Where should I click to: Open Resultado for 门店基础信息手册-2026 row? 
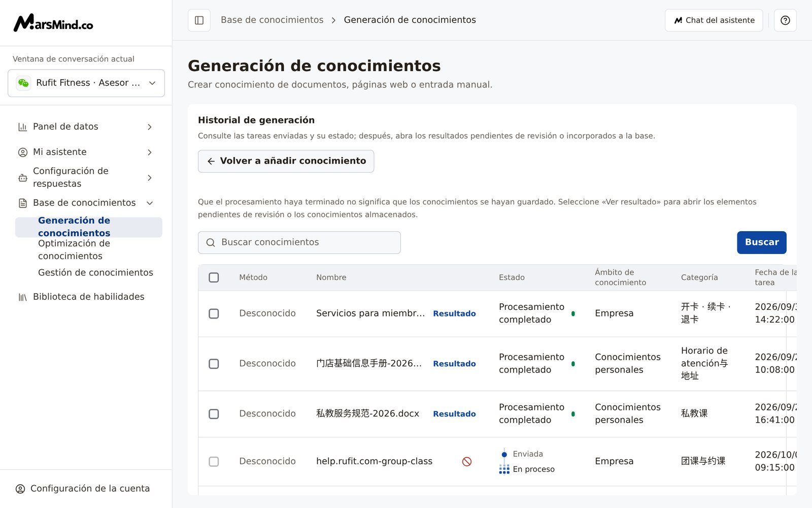tap(454, 364)
